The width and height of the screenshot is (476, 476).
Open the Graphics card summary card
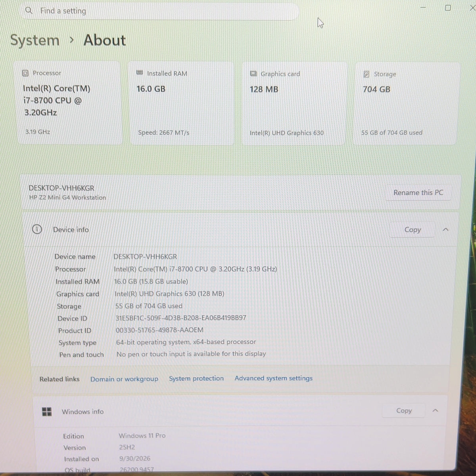(294, 104)
